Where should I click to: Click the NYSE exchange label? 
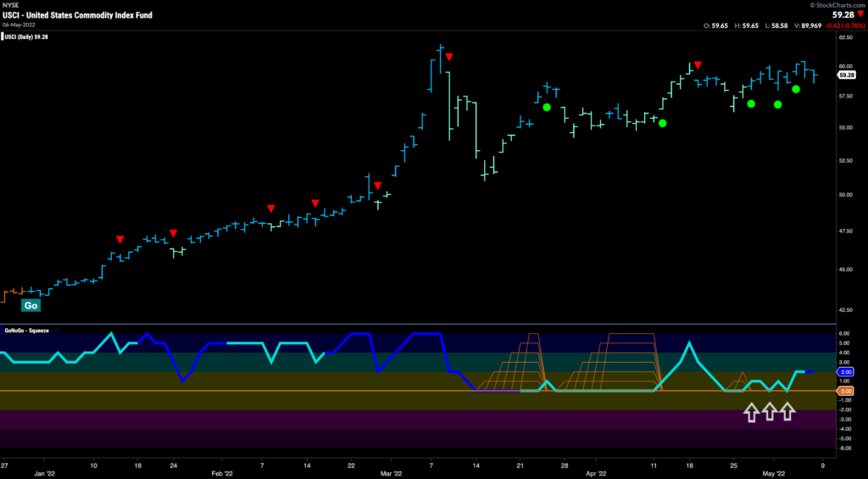pos(8,5)
